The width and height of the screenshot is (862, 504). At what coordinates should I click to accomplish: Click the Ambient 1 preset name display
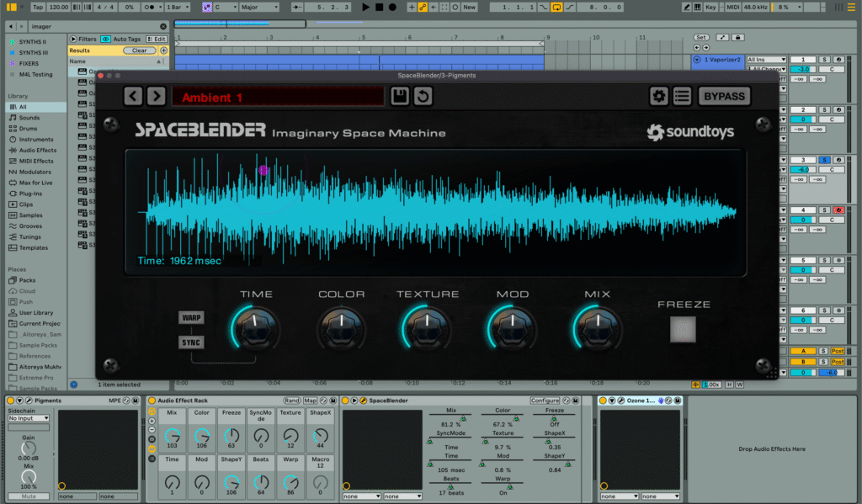(278, 97)
